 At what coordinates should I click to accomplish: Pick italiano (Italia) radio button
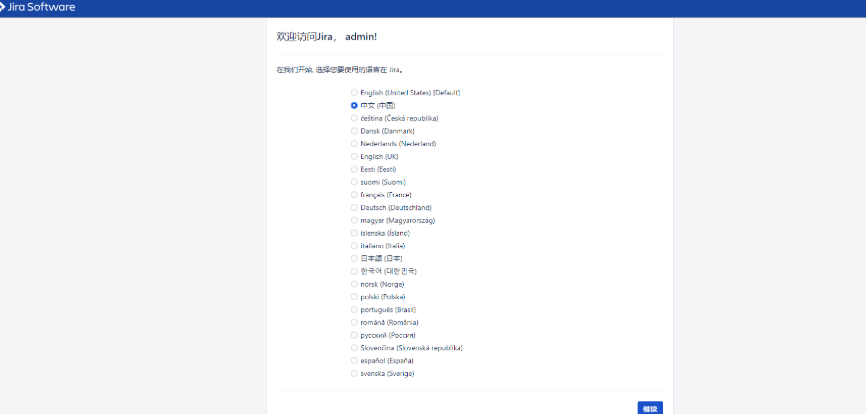[355, 246]
